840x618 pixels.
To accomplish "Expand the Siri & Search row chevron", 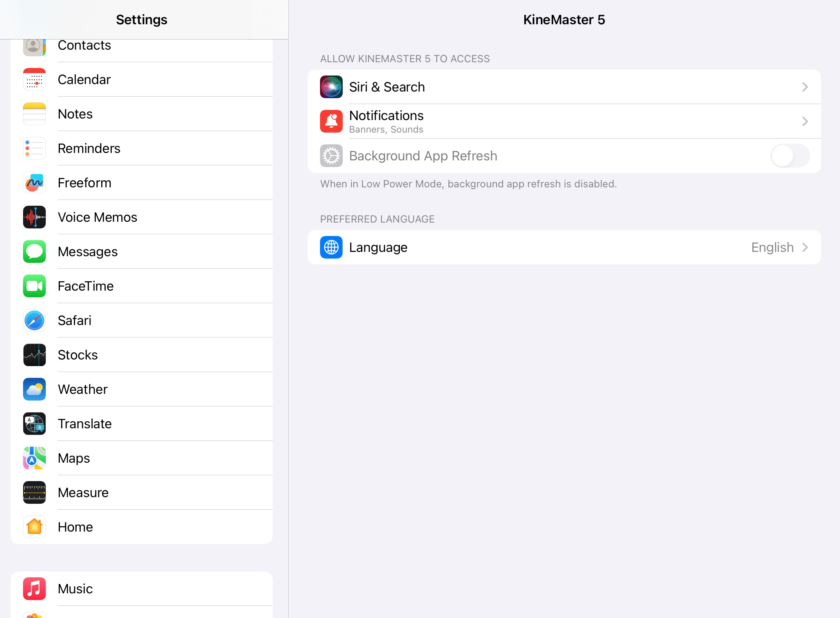I will 805,87.
